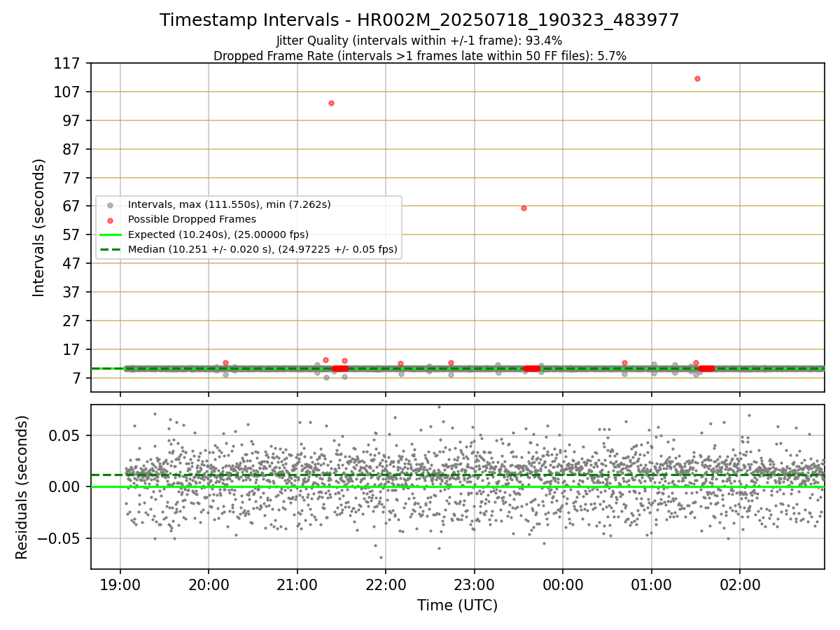Click the '00:00' x-axis tick label
Image resolution: width=840 pixels, height=630 pixels.
pos(563,584)
